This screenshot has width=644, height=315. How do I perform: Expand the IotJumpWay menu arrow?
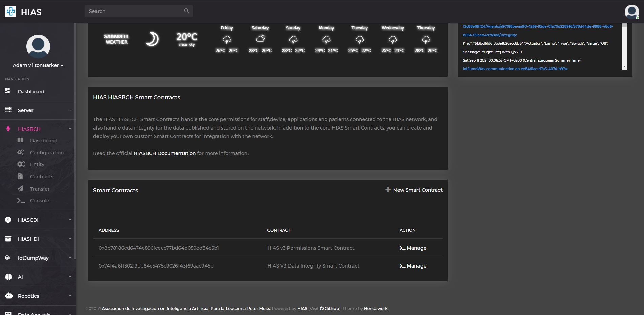(70, 258)
